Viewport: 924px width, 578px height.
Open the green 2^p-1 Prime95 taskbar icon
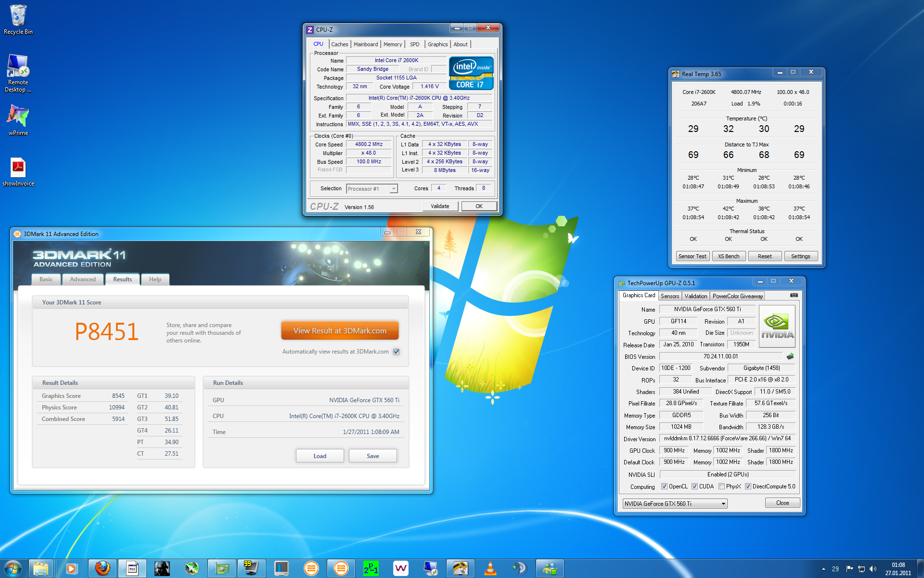[x=371, y=568]
